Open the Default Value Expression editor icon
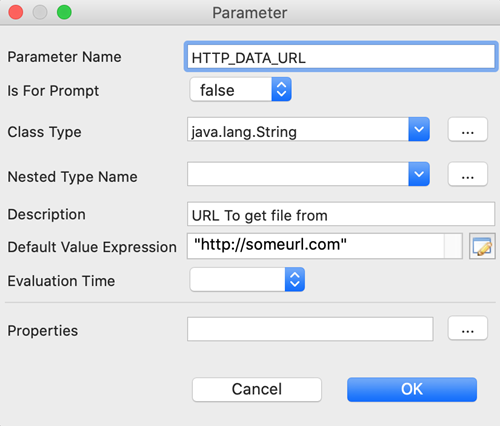 pyautogui.click(x=482, y=246)
